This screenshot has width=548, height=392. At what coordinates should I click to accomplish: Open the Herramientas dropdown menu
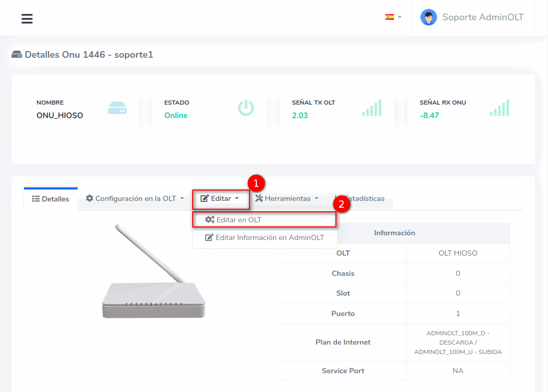(x=287, y=198)
